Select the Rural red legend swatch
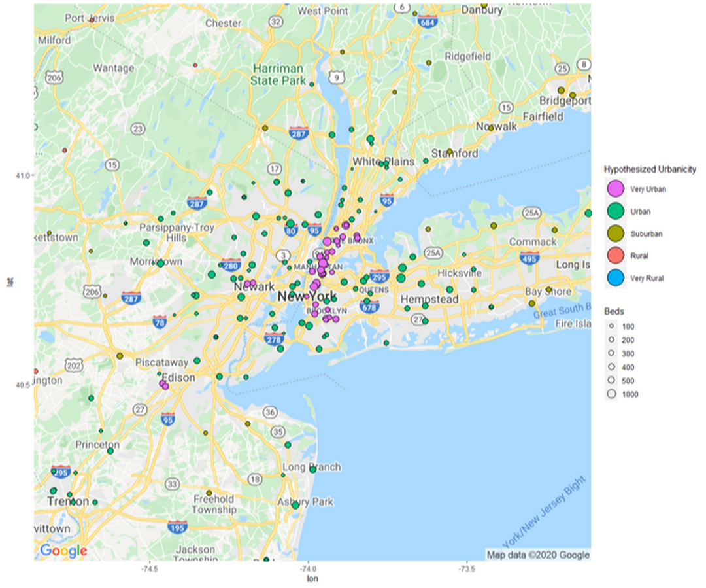706x588 pixels. pyautogui.click(x=614, y=256)
